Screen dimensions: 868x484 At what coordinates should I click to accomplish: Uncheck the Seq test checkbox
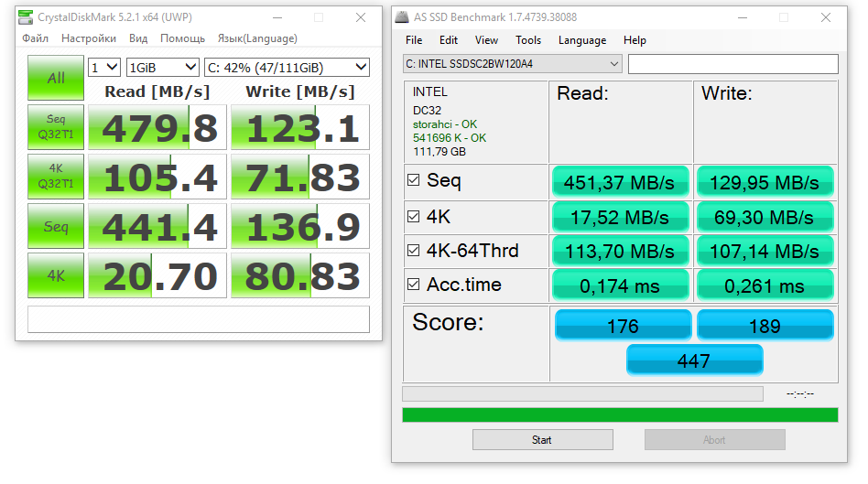[414, 179]
